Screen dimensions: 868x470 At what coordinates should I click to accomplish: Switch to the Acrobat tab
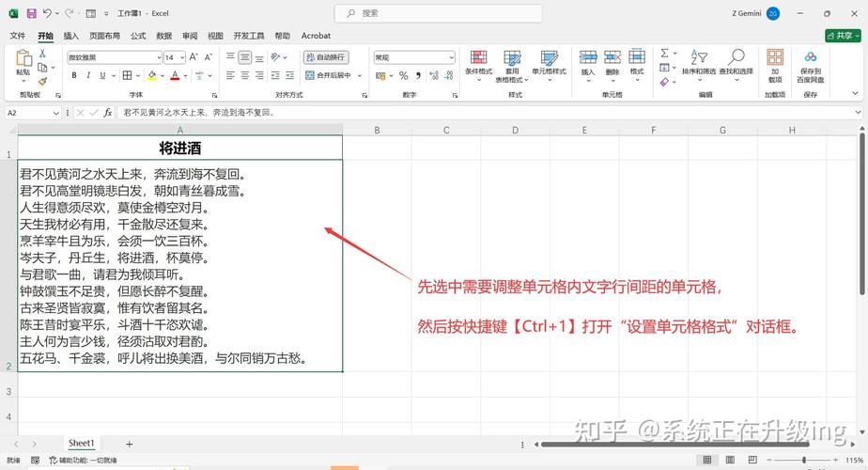pos(316,36)
